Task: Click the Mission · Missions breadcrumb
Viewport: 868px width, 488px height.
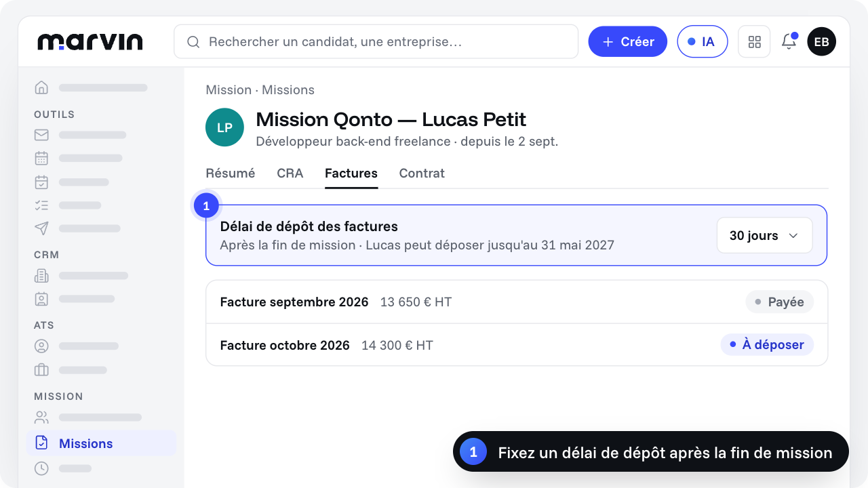Action: point(260,90)
